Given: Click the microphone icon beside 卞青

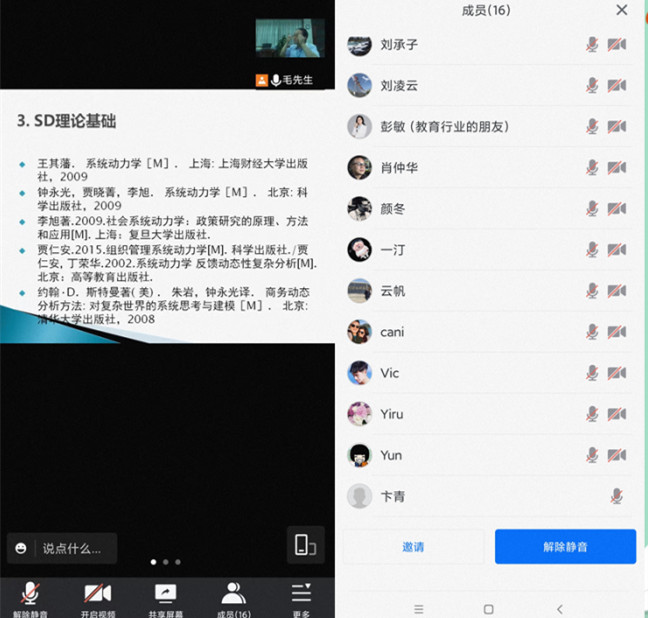Looking at the screenshot, I should (x=617, y=496).
